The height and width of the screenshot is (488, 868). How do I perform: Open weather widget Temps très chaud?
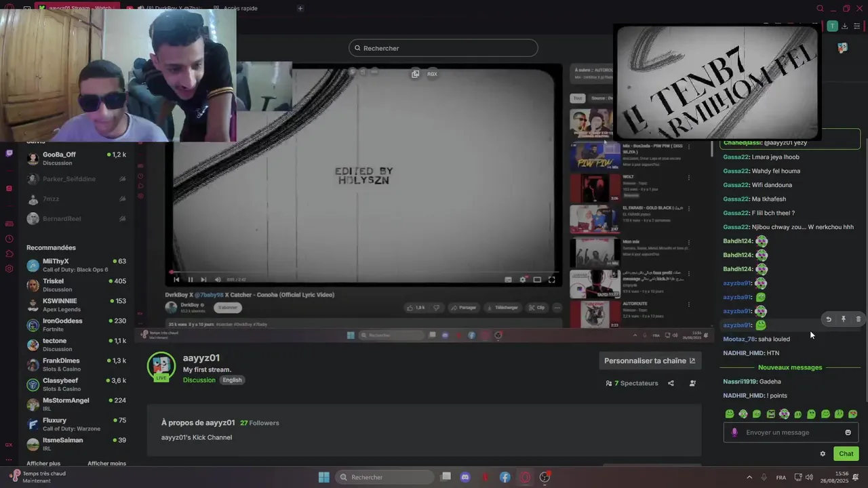click(39, 477)
